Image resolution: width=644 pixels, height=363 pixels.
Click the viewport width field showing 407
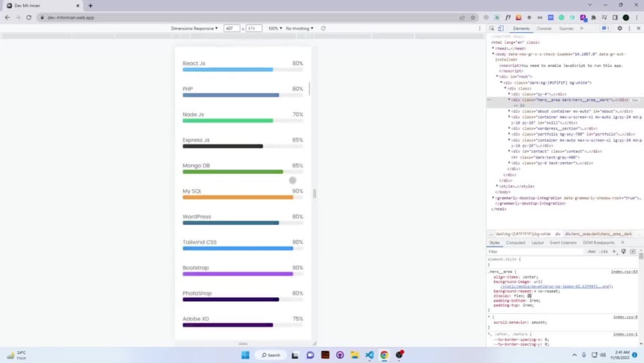click(x=232, y=28)
